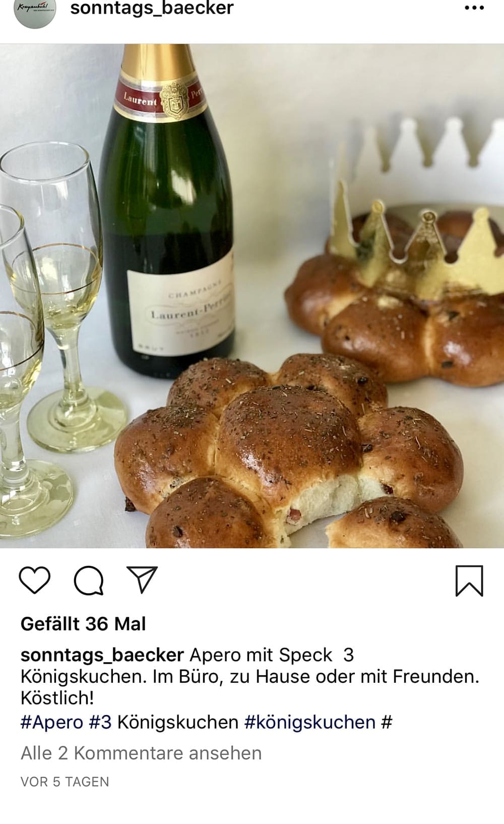This screenshot has width=504, height=824.
Task: Save the post with the bookmark icon
Action: 469,580
